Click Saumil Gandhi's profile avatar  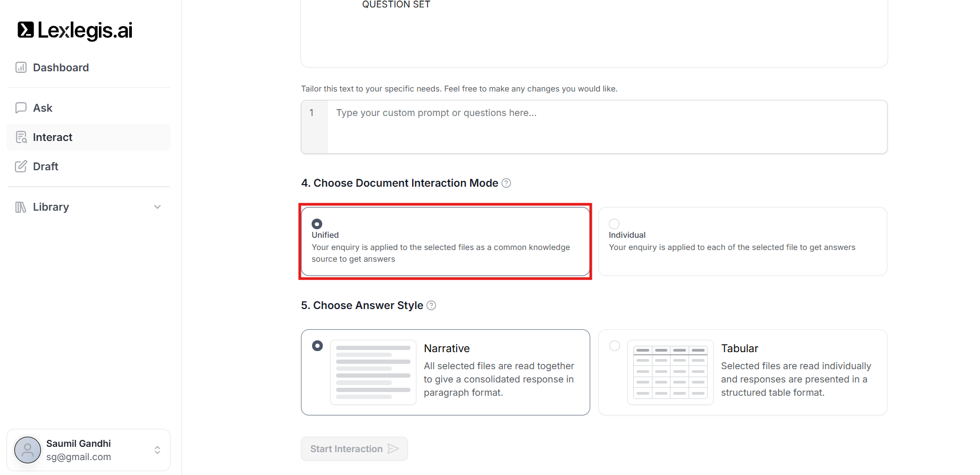pyautogui.click(x=28, y=450)
